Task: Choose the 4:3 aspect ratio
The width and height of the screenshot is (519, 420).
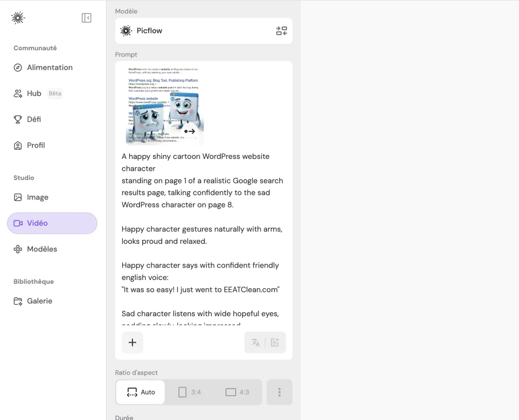Action: coord(237,392)
